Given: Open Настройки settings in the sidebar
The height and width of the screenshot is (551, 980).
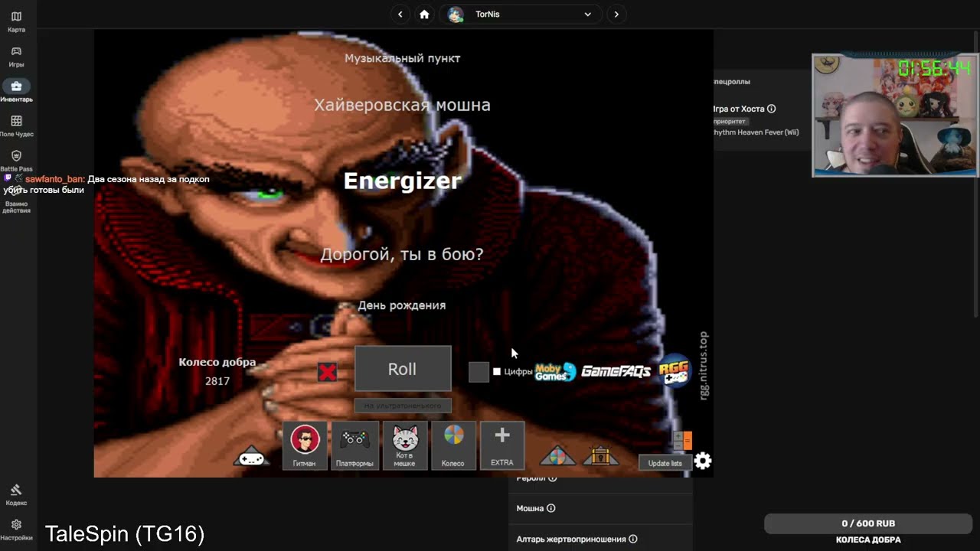Looking at the screenshot, I should 16,530.
